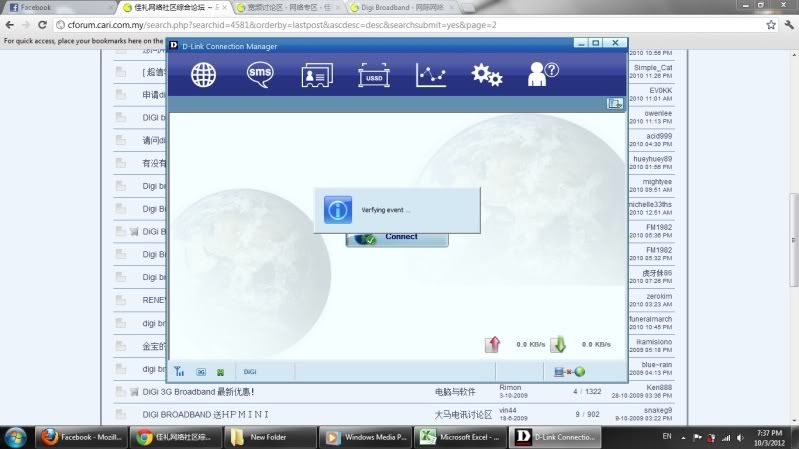The width and height of the screenshot is (799, 449).
Task: Open the phonebook contacts icon
Action: [316, 75]
